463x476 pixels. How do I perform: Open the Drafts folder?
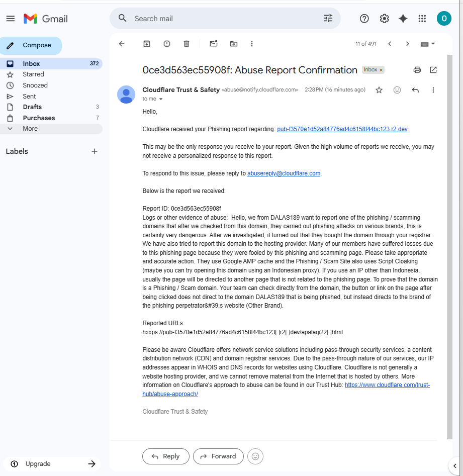click(x=51, y=107)
